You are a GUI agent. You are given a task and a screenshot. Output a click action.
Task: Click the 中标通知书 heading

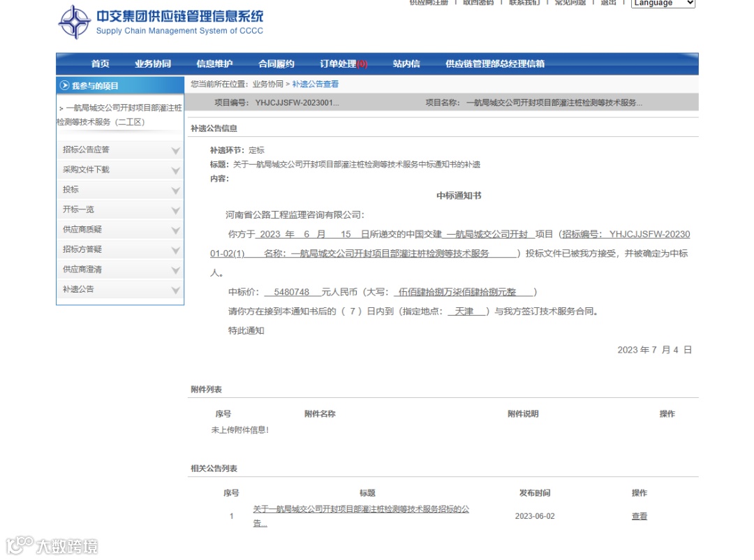[459, 196]
